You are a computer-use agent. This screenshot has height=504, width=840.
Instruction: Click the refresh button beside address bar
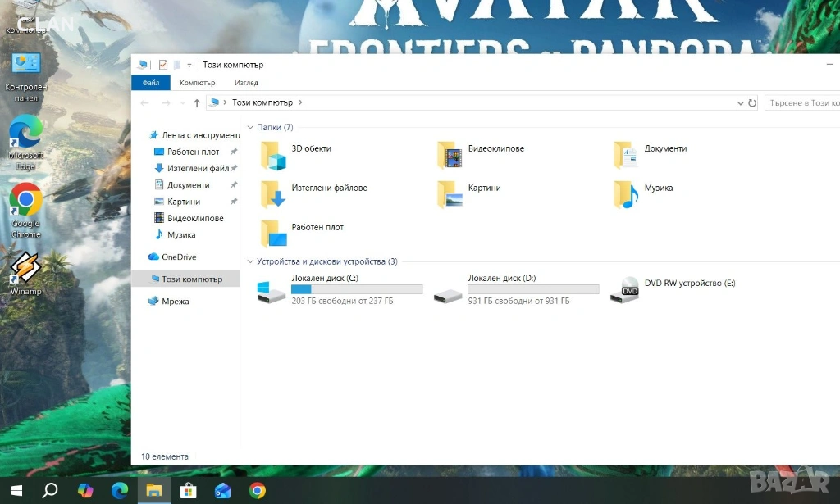(x=752, y=102)
